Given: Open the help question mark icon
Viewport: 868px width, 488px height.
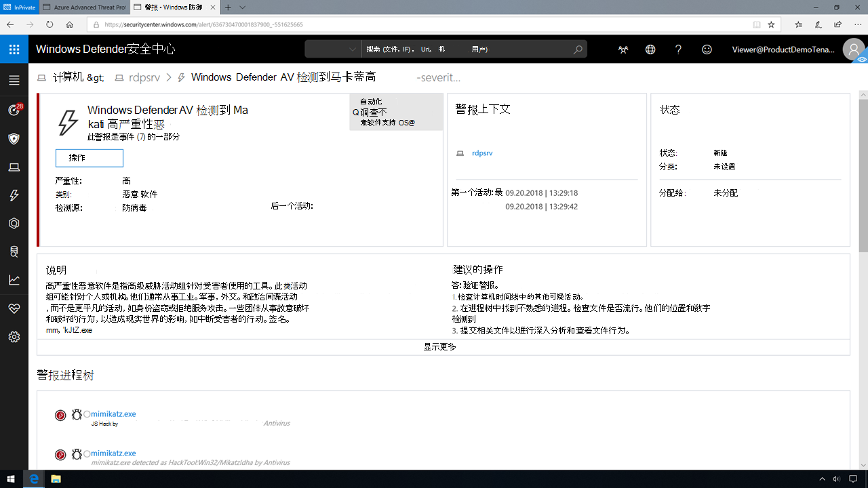Looking at the screenshot, I should pos(678,49).
